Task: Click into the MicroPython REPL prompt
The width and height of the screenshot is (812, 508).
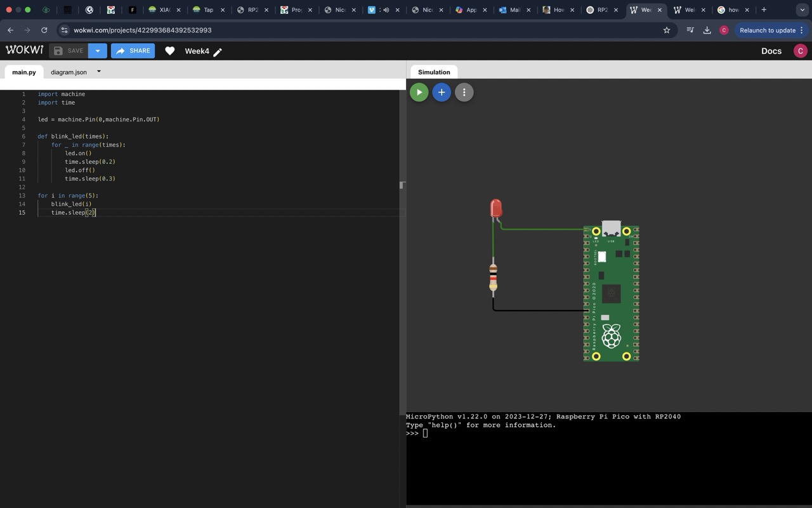Action: pos(425,433)
